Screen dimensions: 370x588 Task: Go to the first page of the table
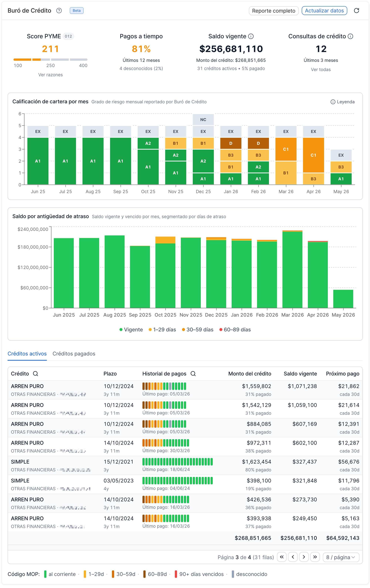(x=281, y=557)
